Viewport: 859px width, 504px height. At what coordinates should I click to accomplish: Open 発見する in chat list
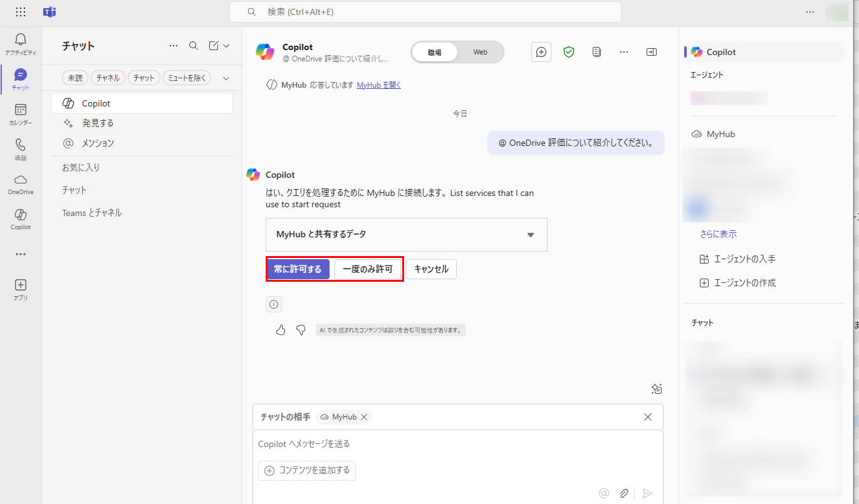coord(142,123)
